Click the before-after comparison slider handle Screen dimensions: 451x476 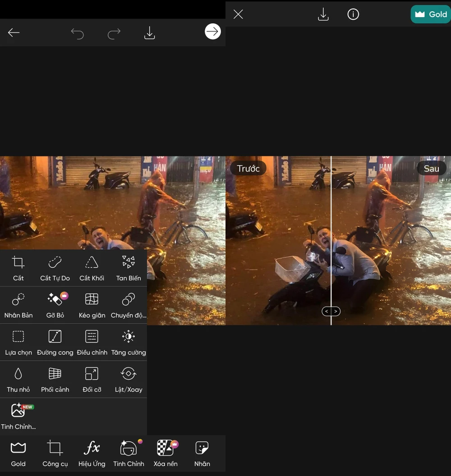click(x=331, y=311)
